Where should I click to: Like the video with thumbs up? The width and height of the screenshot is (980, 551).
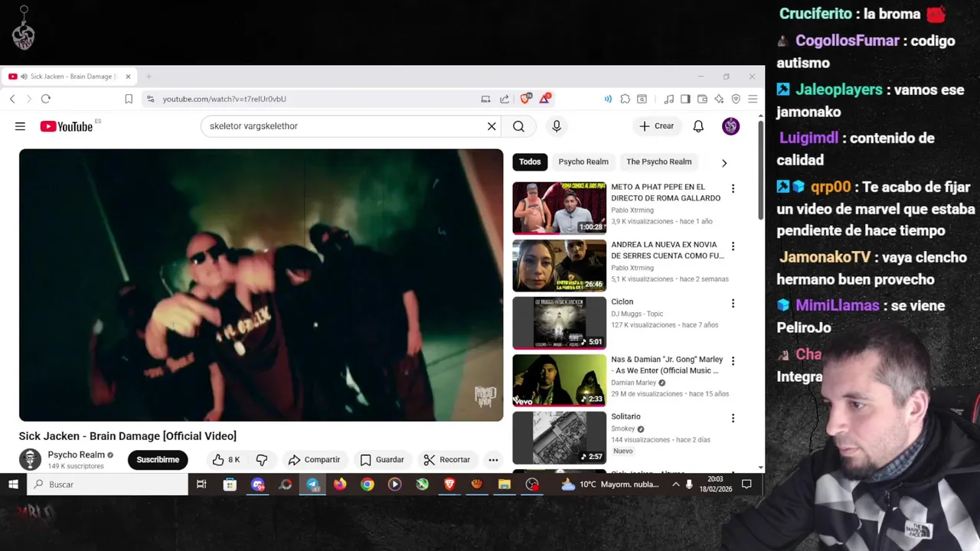[x=226, y=460]
